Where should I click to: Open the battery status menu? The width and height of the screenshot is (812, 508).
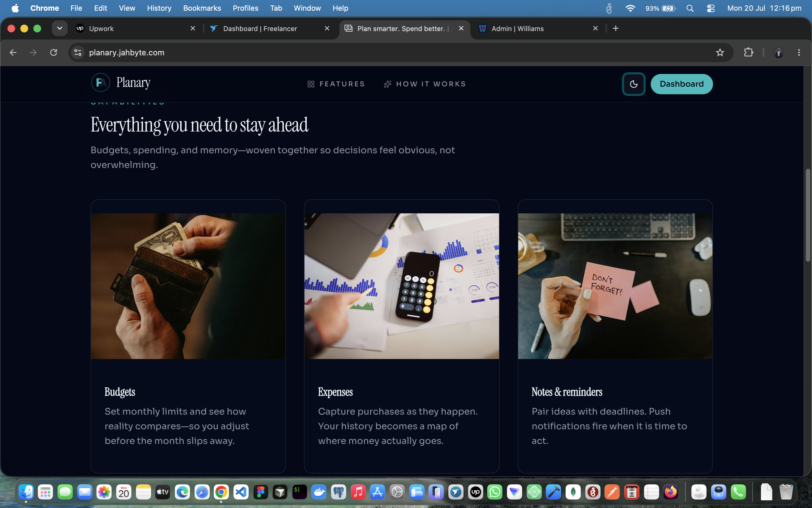(x=661, y=8)
